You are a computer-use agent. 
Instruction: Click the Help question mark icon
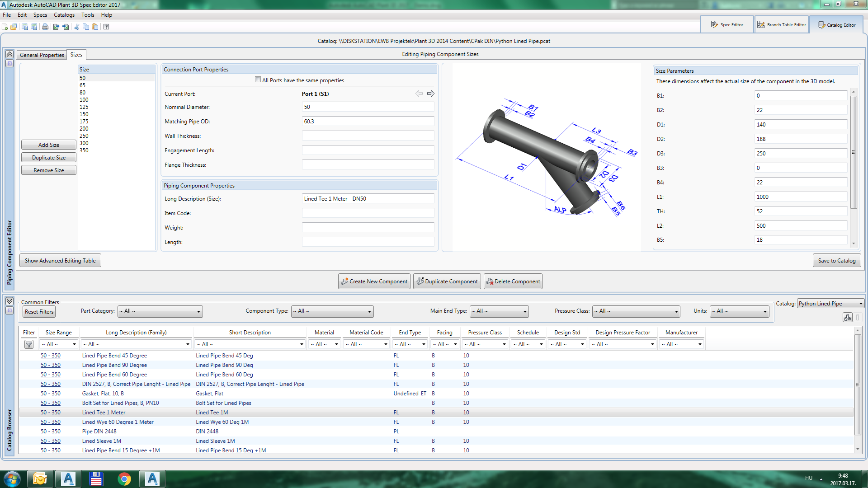106,27
